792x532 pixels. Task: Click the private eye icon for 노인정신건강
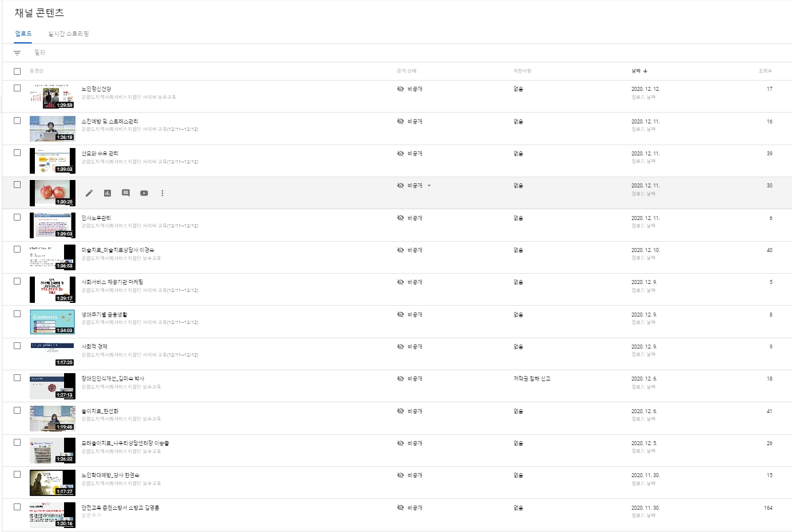400,89
